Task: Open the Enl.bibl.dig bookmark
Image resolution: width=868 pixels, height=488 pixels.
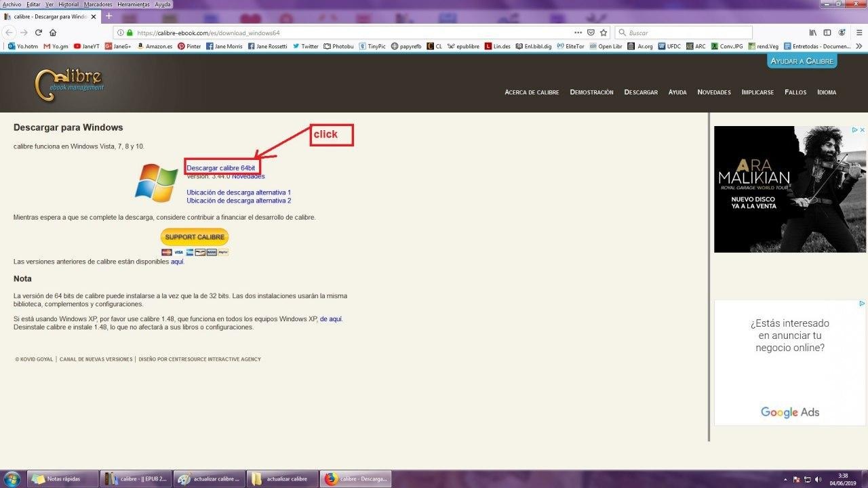Action: 534,46
